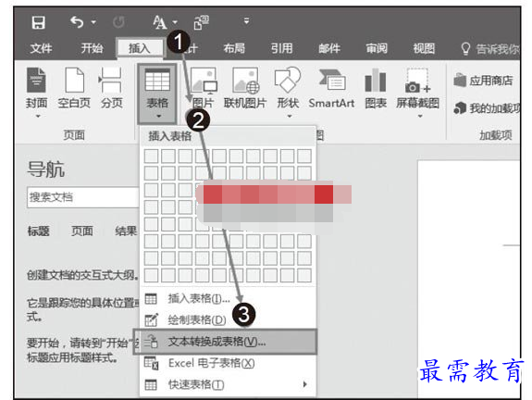This screenshot has height=400, width=532.
Task: Open the Undo history dropdown arrow
Action: (93, 22)
